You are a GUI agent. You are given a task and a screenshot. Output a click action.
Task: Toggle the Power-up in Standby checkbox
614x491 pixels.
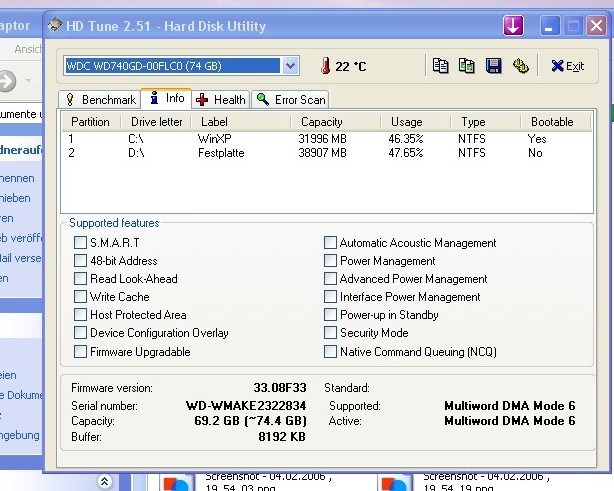[330, 314]
